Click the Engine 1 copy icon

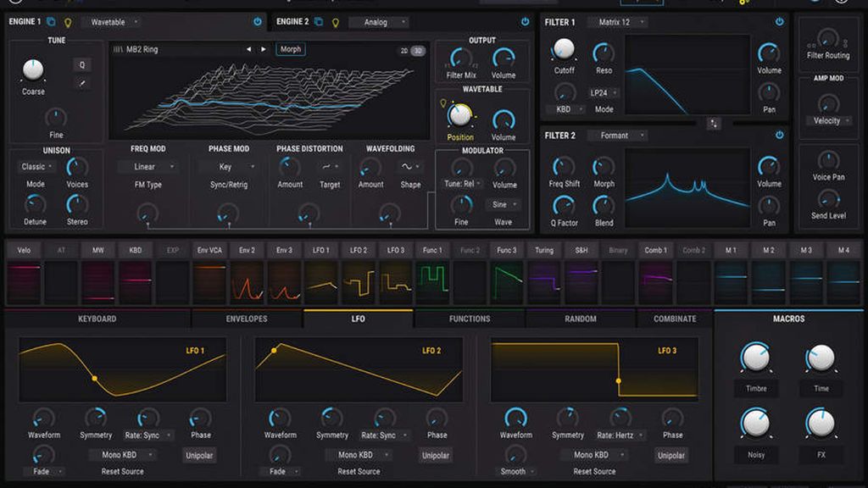click(49, 22)
